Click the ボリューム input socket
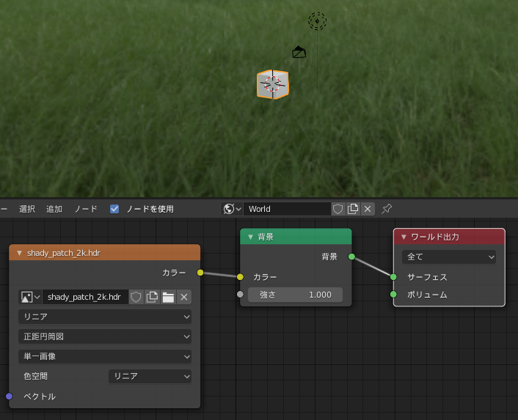This screenshot has width=518, height=420. pos(393,294)
